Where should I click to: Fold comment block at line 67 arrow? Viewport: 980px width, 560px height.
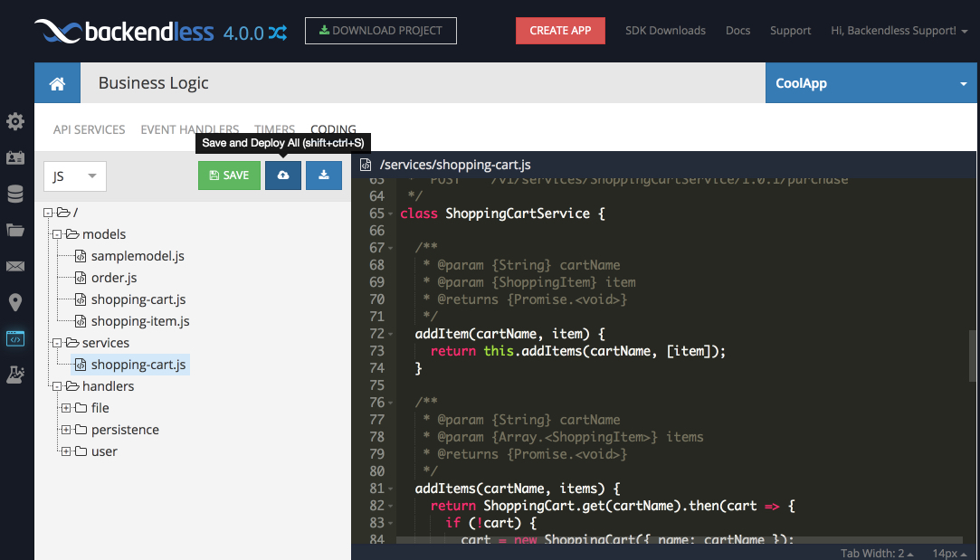(x=391, y=248)
